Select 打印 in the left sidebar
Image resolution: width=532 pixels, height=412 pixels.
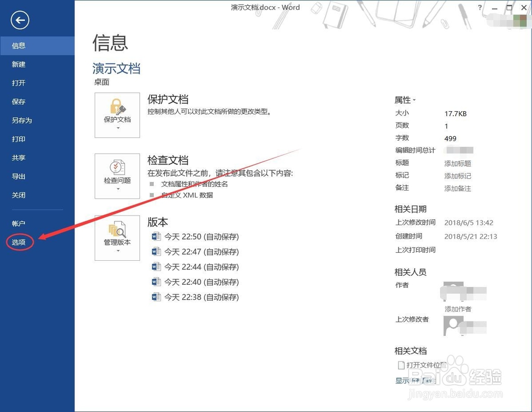tap(37, 139)
